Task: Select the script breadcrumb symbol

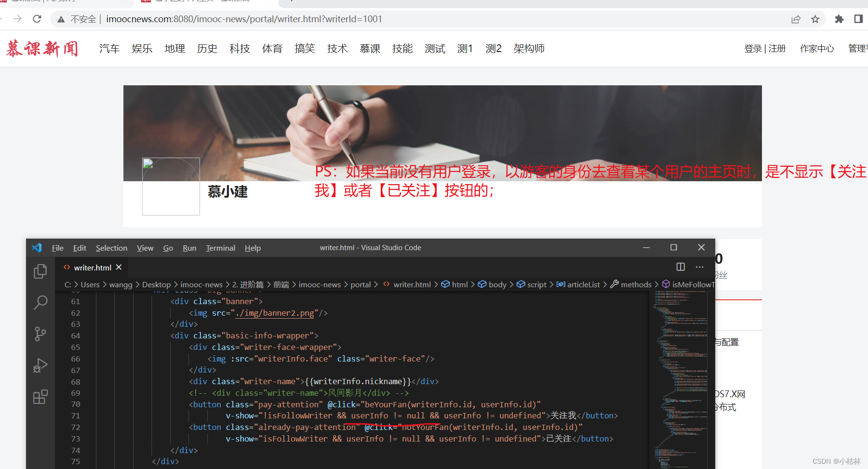Action: (532, 285)
